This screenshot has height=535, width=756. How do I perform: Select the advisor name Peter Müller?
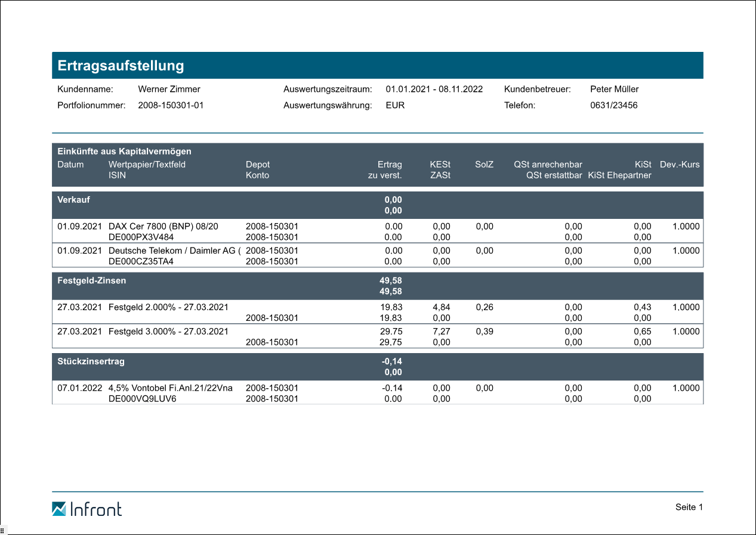coord(614,89)
